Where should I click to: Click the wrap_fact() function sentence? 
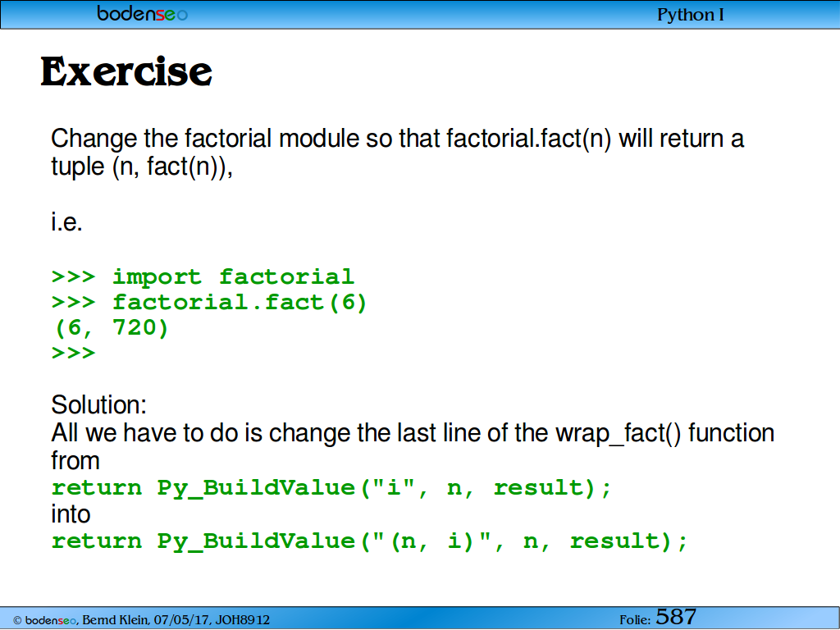(413, 433)
